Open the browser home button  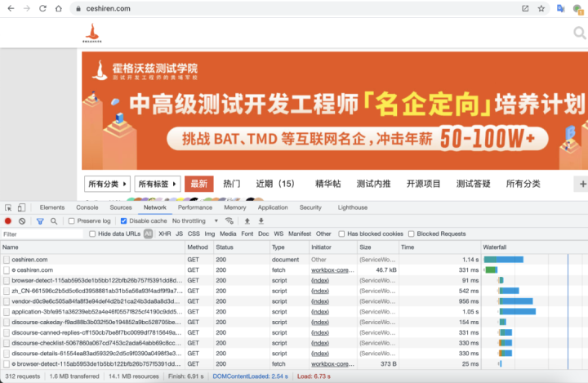tap(59, 8)
